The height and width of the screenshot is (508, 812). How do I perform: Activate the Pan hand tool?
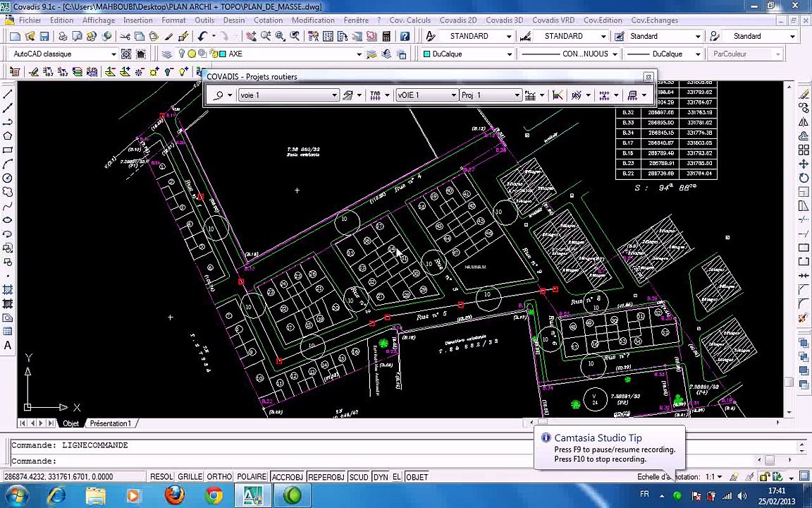(x=251, y=36)
